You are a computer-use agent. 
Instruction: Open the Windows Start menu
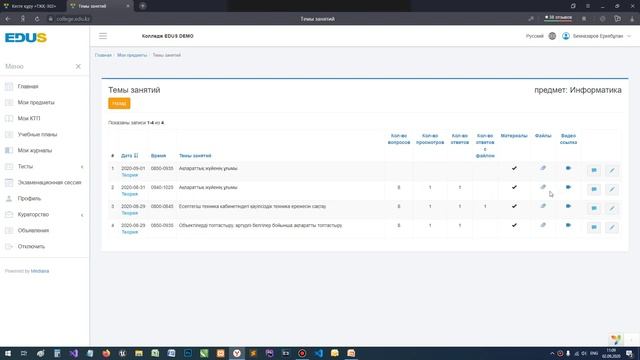tap(8, 353)
